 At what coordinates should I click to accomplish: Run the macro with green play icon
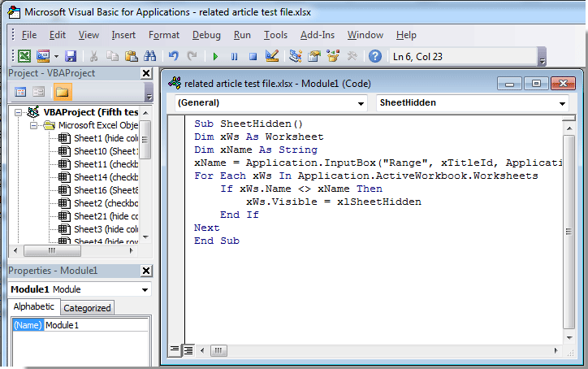pos(215,57)
